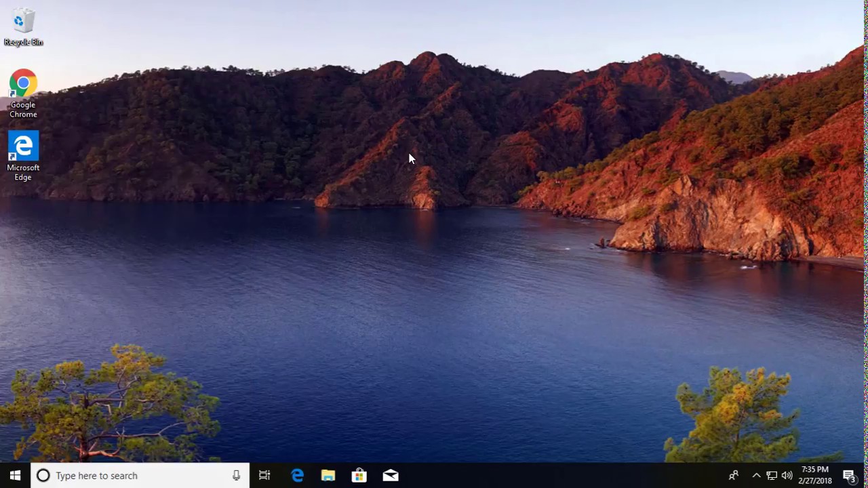Open the People icon in system tray
This screenshot has width=868, height=488.
[x=734, y=476]
